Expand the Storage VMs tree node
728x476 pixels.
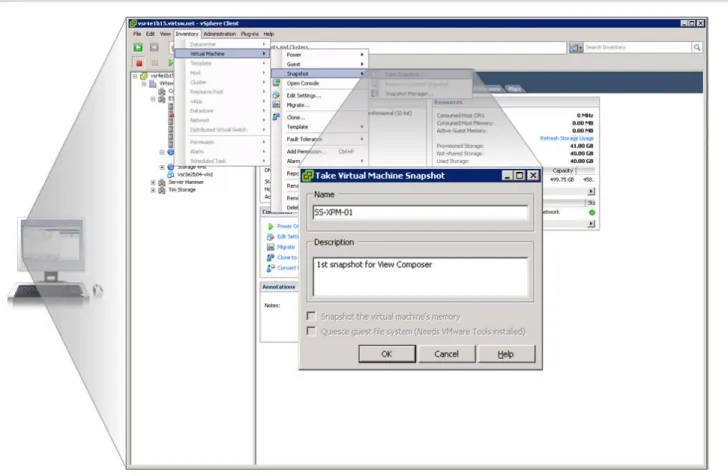coord(162,167)
